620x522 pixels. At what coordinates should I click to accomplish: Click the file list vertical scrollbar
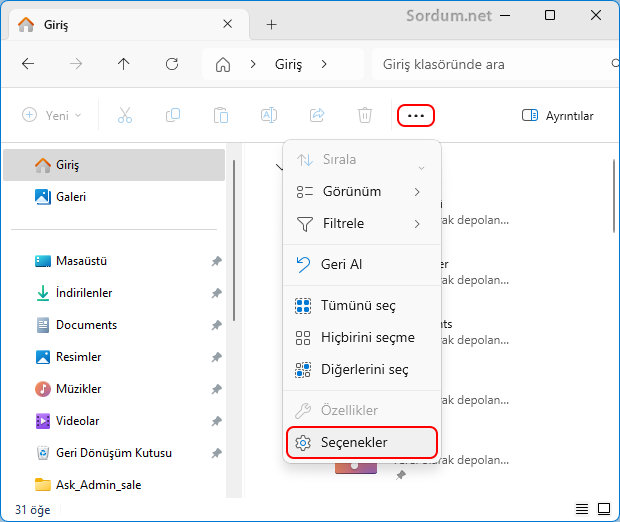(x=614, y=196)
